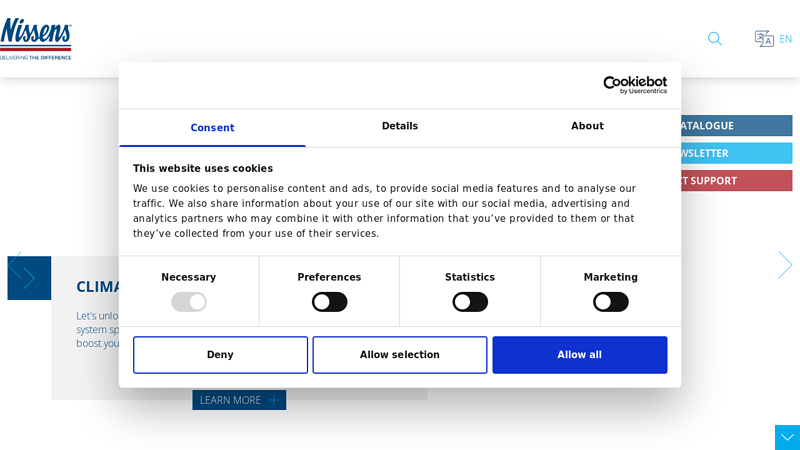The width and height of the screenshot is (800, 450).
Task: Enable the Statistics cookies switch
Action: tap(470, 302)
